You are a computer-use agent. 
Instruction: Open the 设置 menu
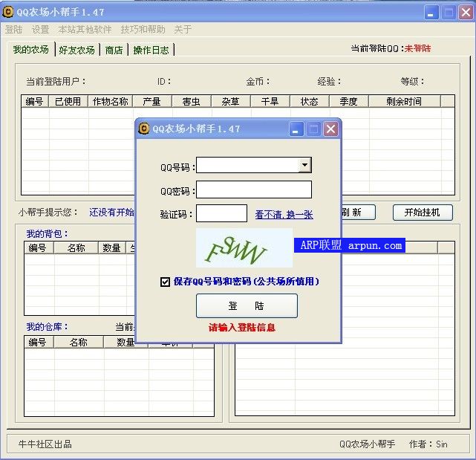[x=40, y=30]
